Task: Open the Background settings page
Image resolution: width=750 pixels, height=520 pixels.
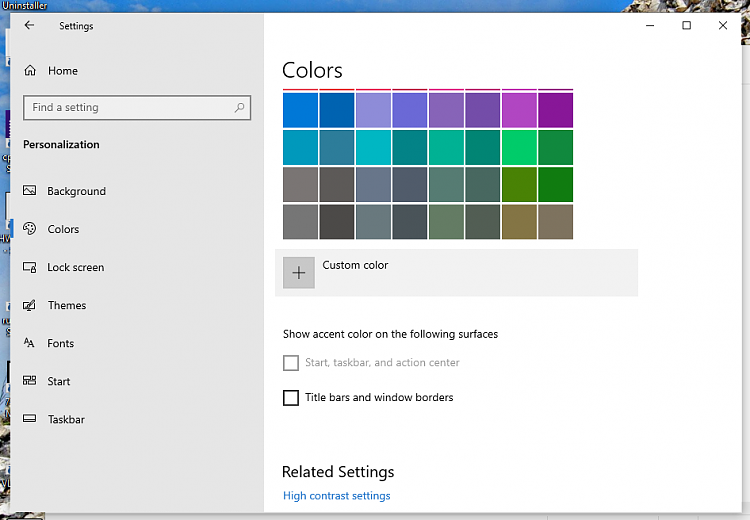Action: (x=77, y=191)
